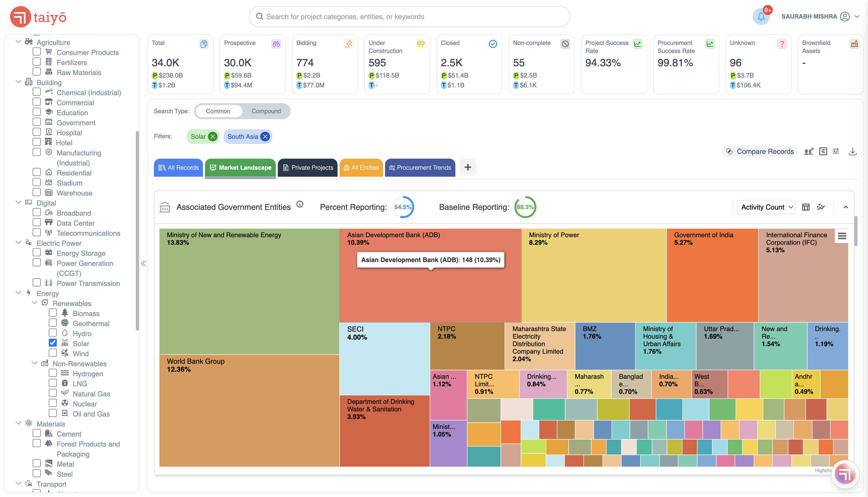The width and height of the screenshot is (868, 497).
Task: Check the Wind category checkbox
Action: [x=52, y=353]
